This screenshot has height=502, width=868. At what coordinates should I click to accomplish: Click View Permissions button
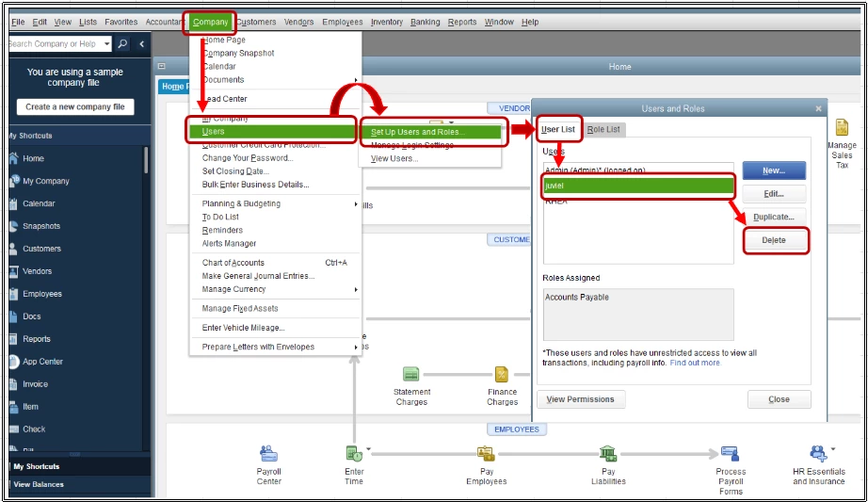click(581, 399)
